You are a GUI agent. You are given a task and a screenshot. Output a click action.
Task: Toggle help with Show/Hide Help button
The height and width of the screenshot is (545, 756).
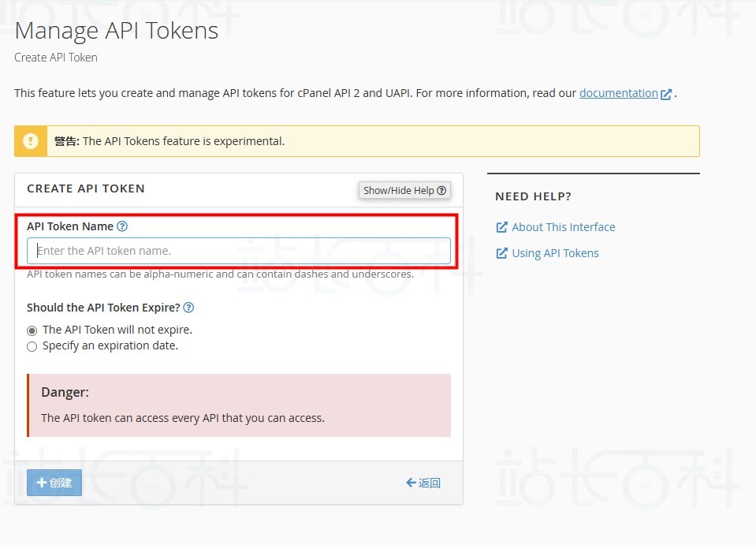pyautogui.click(x=404, y=191)
